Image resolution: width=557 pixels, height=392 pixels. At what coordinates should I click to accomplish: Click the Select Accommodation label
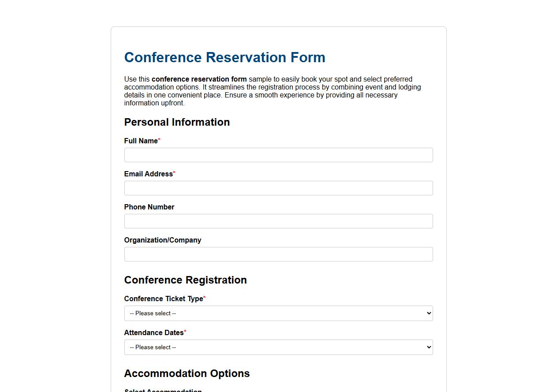click(x=163, y=391)
